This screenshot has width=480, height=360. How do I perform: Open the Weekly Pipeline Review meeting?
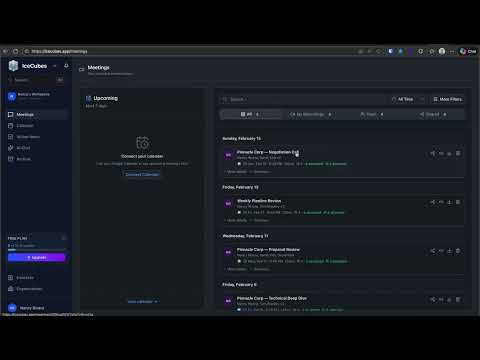[259, 201]
